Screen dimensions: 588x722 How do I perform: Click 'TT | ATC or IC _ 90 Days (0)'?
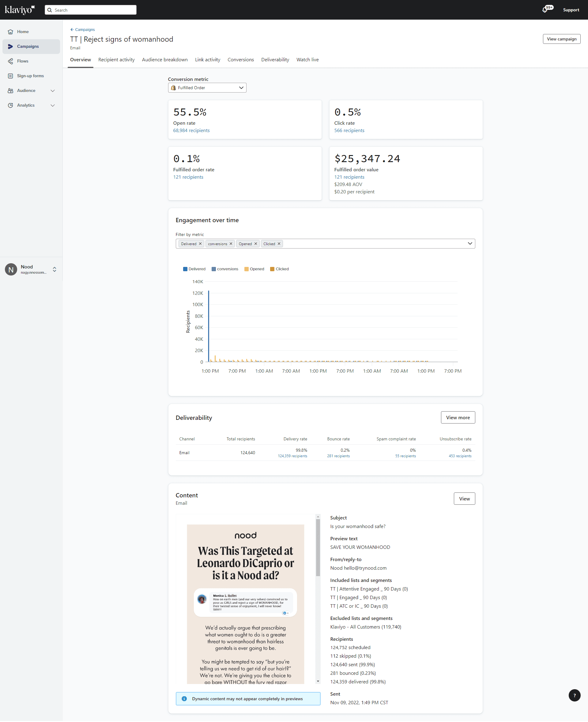pos(359,606)
